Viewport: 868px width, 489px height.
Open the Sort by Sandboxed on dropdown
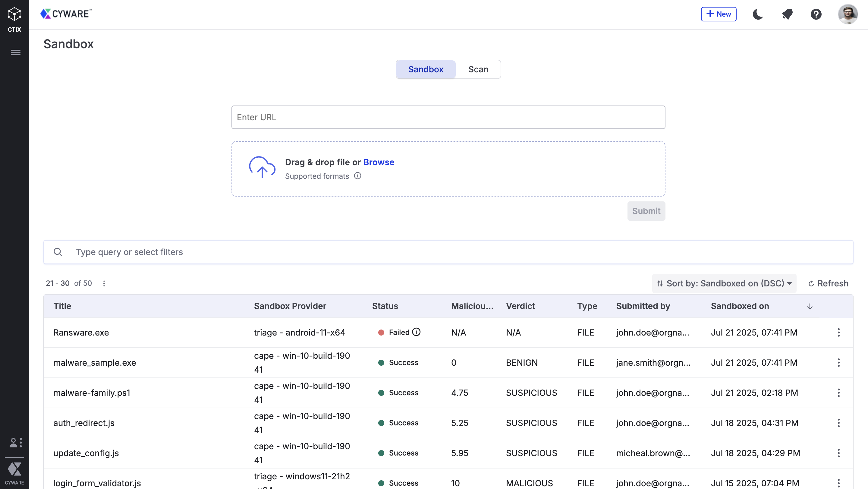pyautogui.click(x=724, y=283)
